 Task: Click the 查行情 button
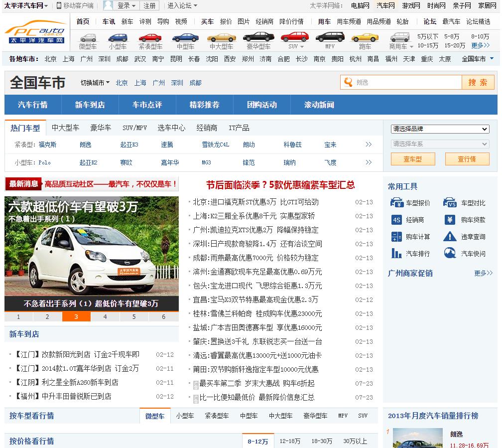[x=467, y=159]
